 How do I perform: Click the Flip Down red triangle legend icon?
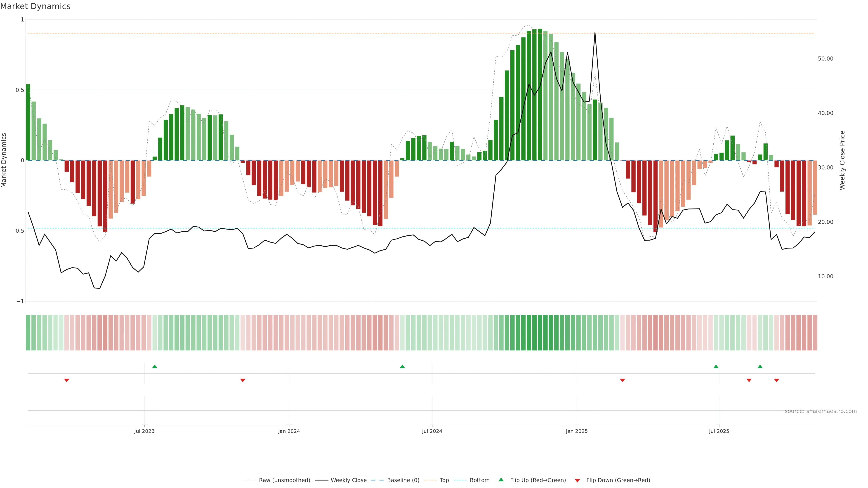(577, 481)
